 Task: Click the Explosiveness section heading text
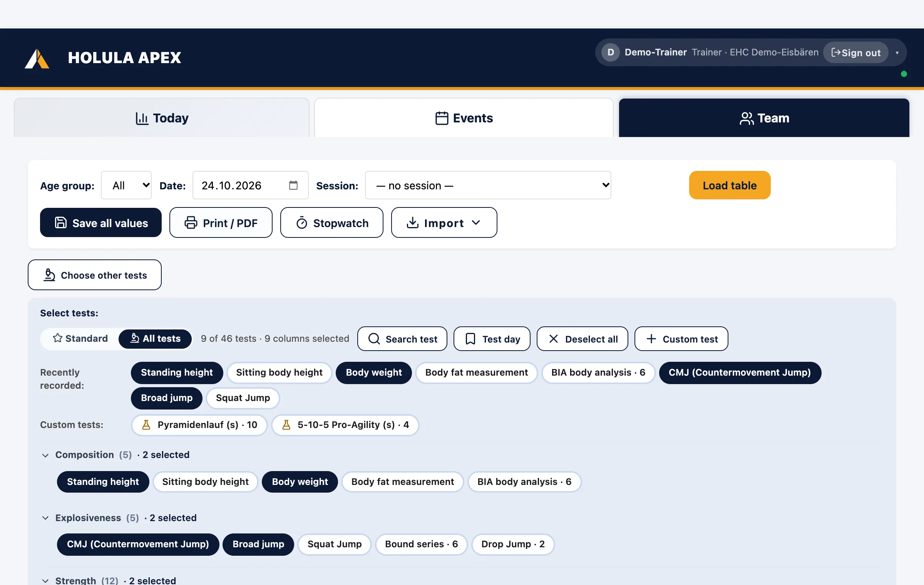(88, 518)
